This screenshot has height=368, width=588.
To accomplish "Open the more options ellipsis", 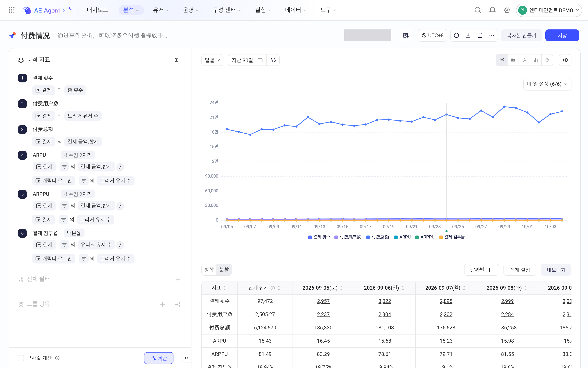I will (492, 36).
